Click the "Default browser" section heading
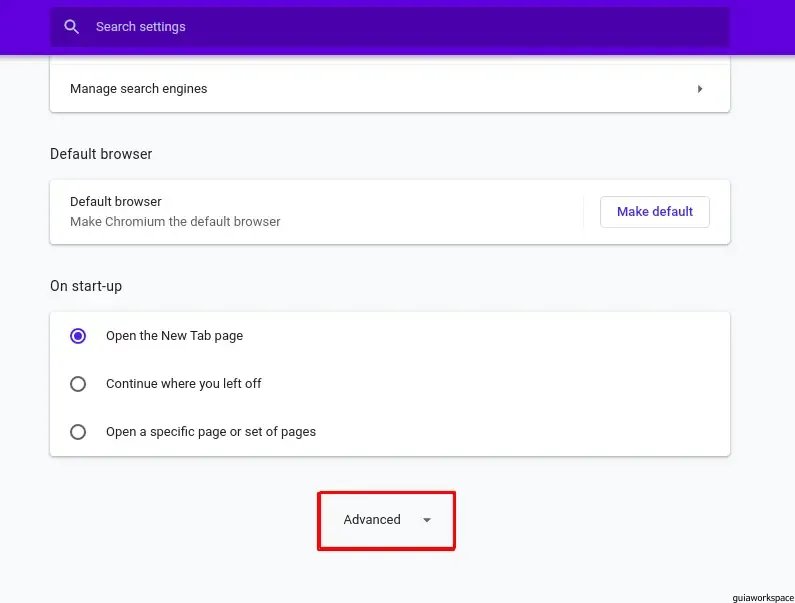The image size is (795, 603). (x=101, y=154)
